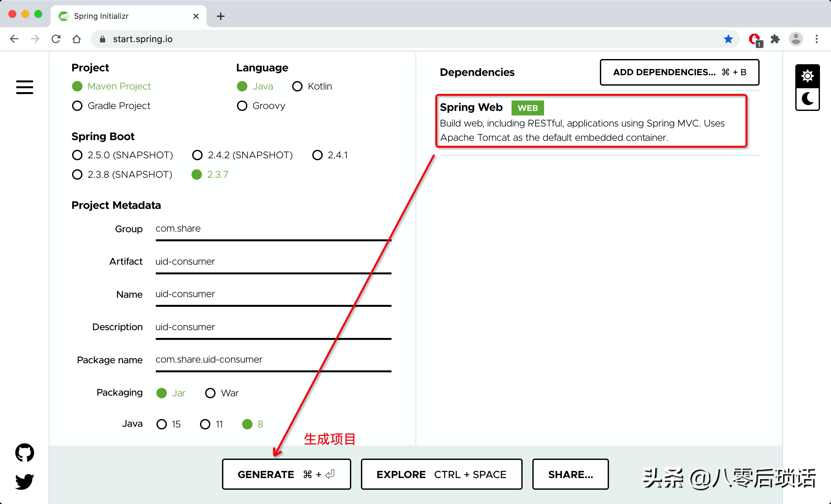Open the hamburger side menu
The height and width of the screenshot is (504, 831).
click(25, 87)
